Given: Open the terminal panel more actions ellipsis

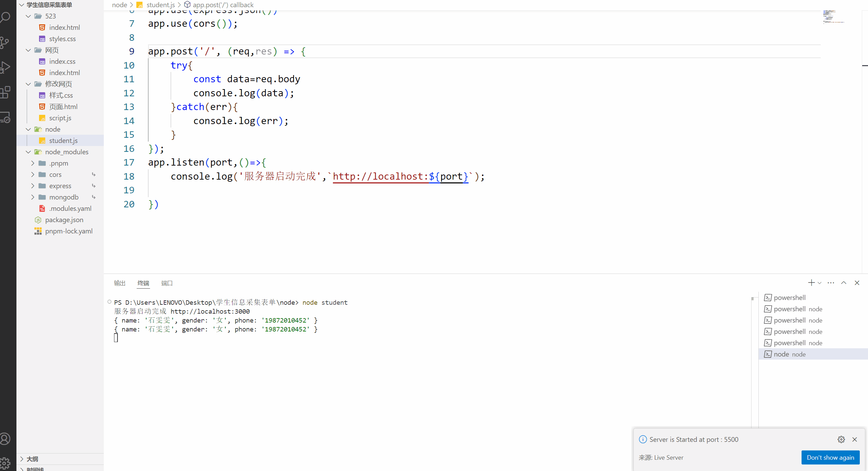Looking at the screenshot, I should pos(831,283).
